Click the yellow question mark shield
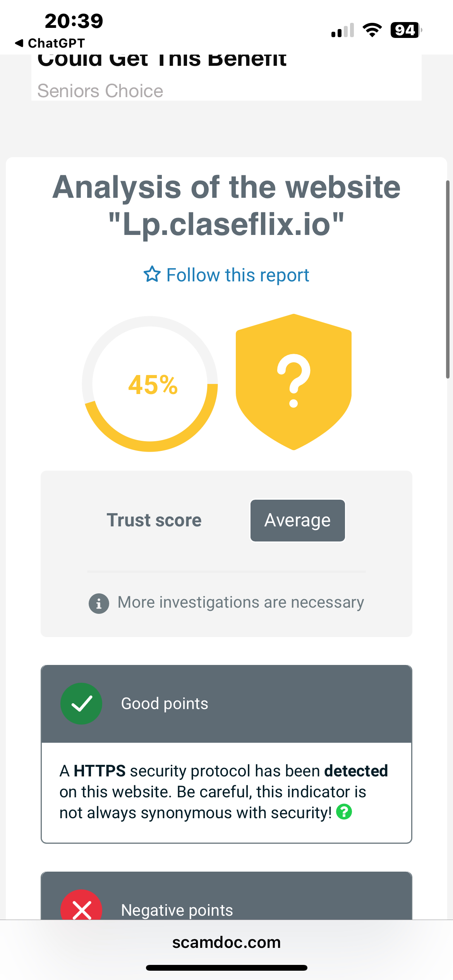Viewport: 453px width, 980px height. (293, 382)
